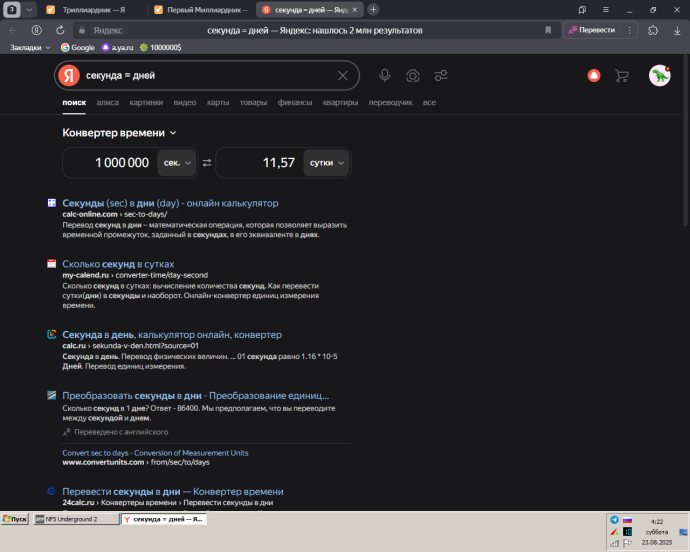Image resolution: width=690 pixels, height=552 pixels.
Task: Open 'Секунда в день, калькулятор онлайн' result
Action: click(172, 335)
